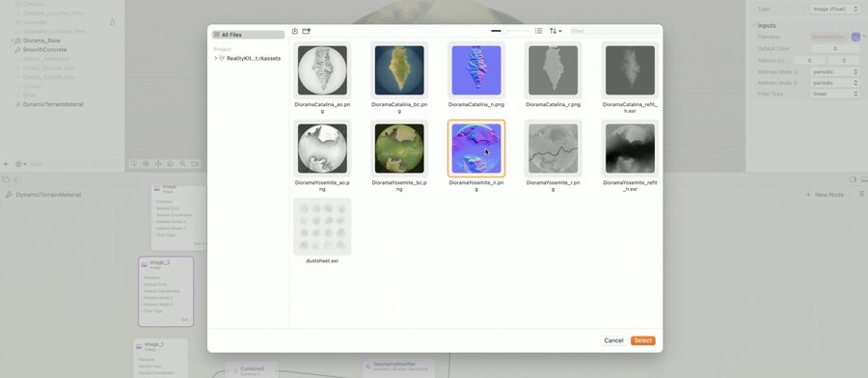
Task: Open Filter Type linear dropdown
Action: coord(835,94)
